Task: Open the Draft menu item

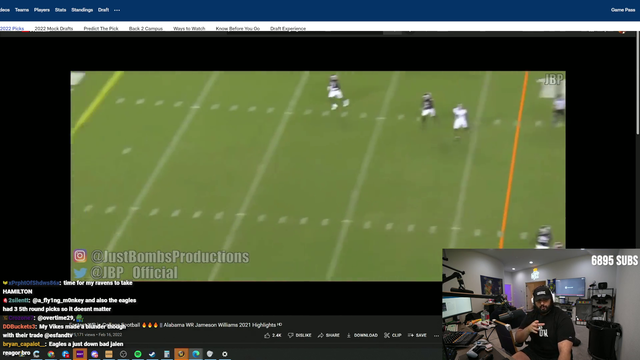Action: [103, 10]
